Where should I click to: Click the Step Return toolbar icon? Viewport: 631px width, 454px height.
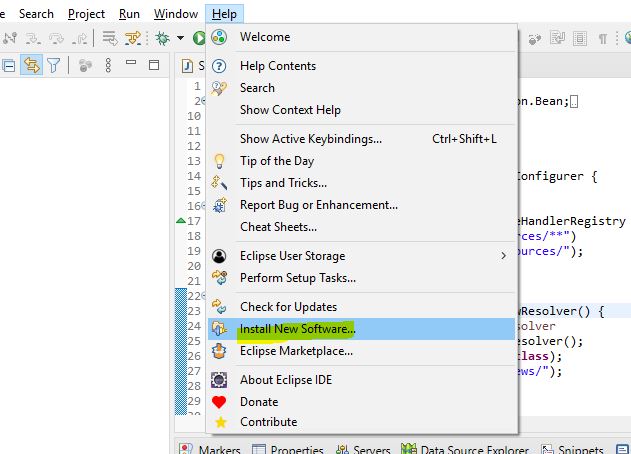(80, 38)
